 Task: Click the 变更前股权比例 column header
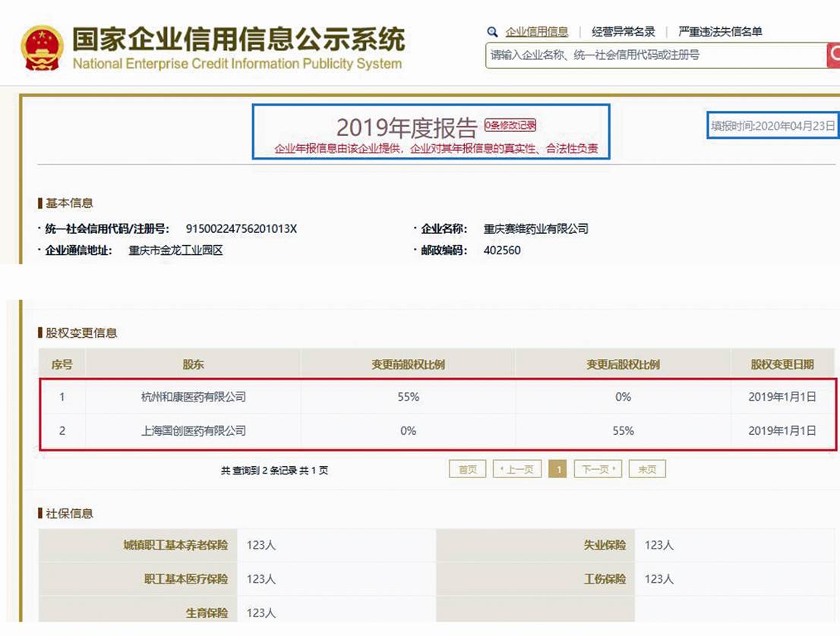tap(408, 364)
